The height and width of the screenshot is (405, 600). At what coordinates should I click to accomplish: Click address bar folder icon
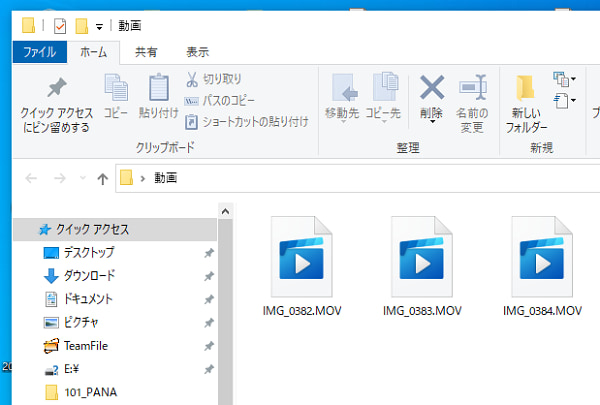pyautogui.click(x=126, y=178)
